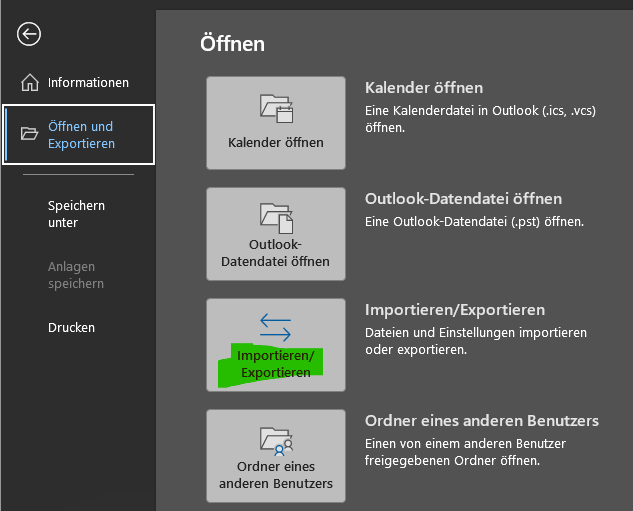Click the text 'Eine Kalenderdatei in Outlook (.ics, .vcs) öffnen.'

coord(480,119)
